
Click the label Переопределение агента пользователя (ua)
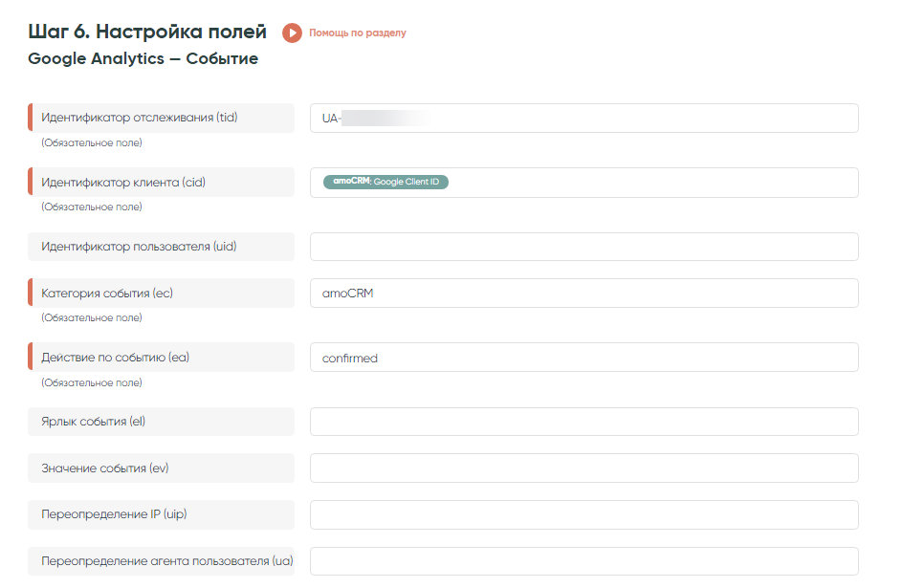pyautogui.click(x=167, y=561)
